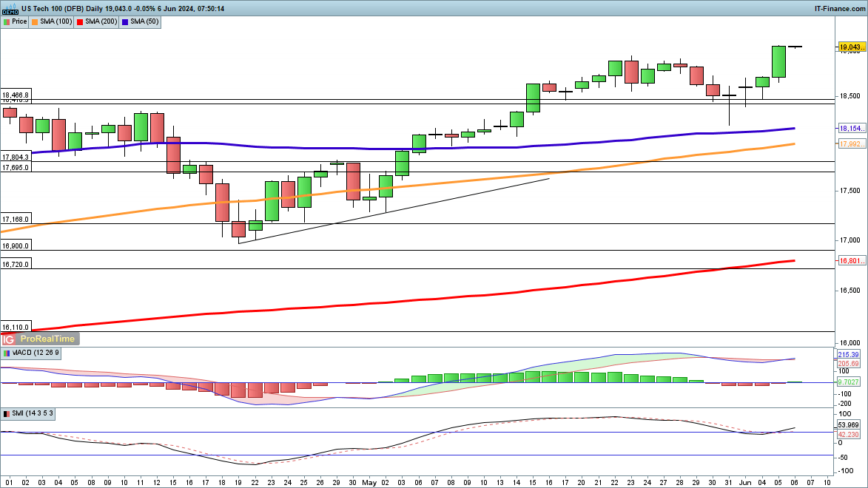The image size is (868, 488).
Task: Click the 17,695.0 horizontal level label
Action: [16, 168]
